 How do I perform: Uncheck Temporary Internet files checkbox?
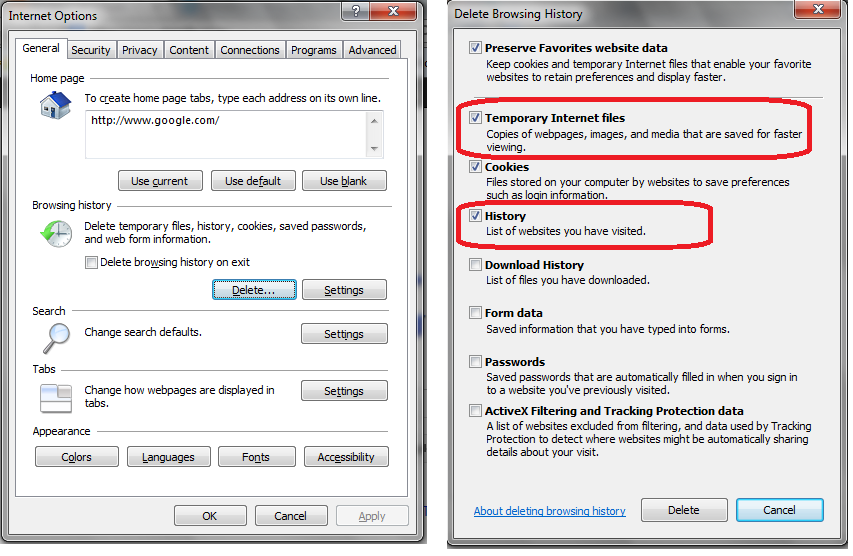tap(475, 118)
